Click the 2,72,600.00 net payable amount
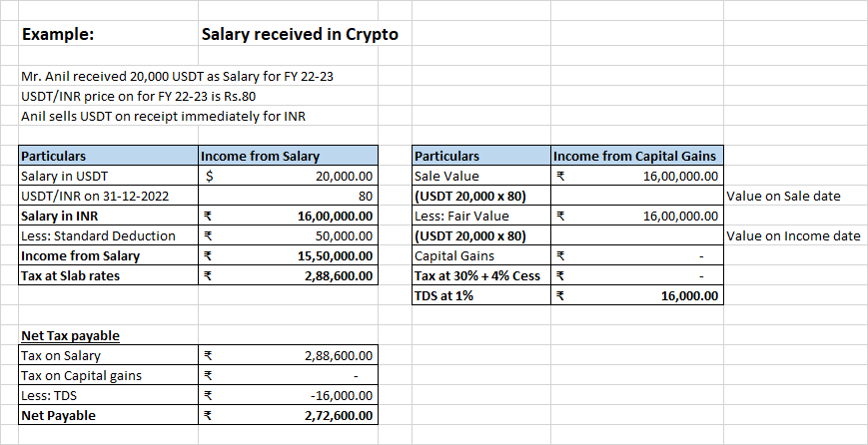This screenshot has height=445, width=868. click(x=335, y=415)
